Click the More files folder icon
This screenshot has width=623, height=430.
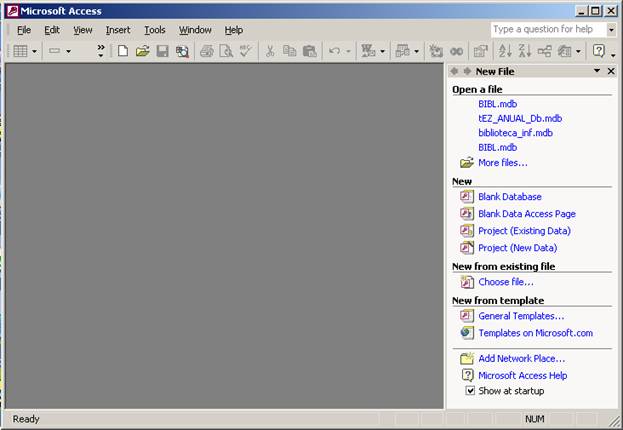466,163
